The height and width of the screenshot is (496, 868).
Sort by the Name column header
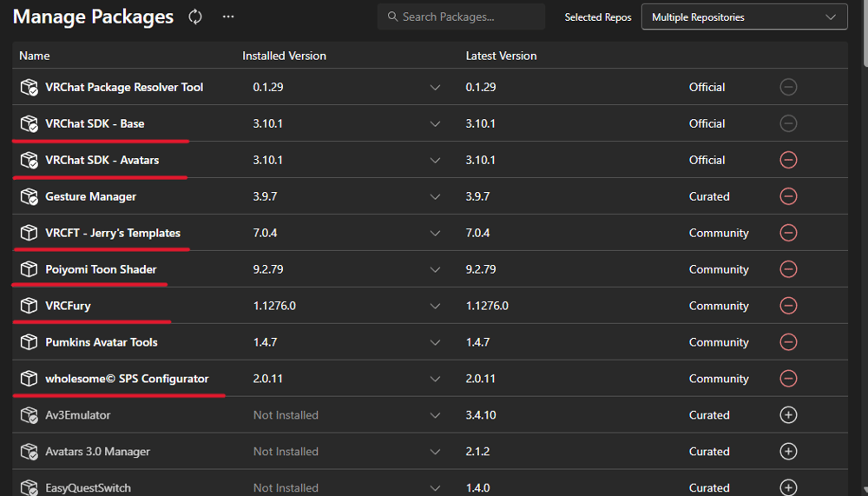coord(35,56)
